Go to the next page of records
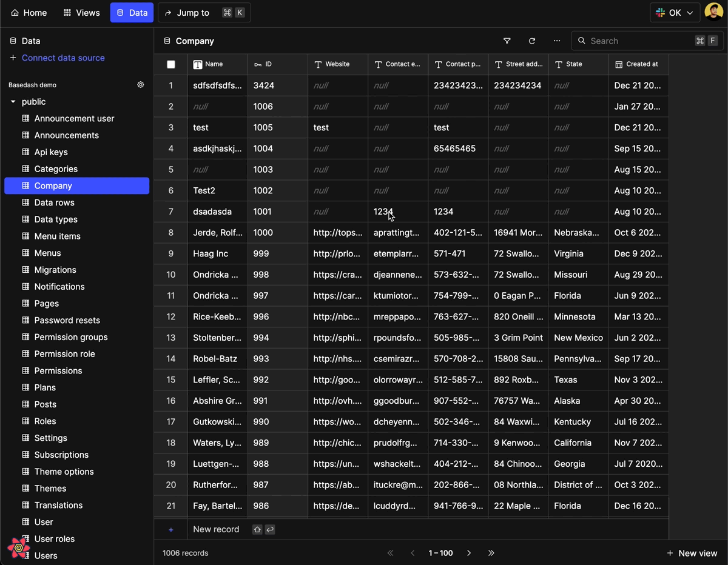728x565 pixels. (x=469, y=553)
